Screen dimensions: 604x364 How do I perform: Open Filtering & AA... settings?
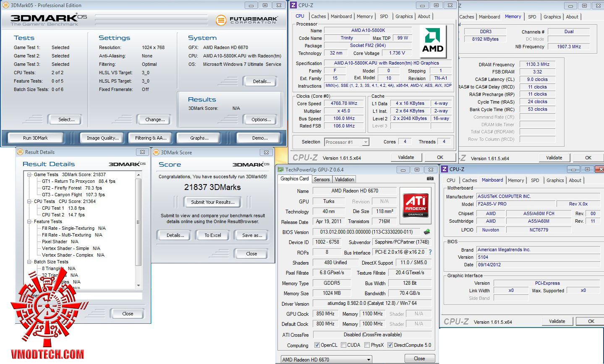(x=151, y=138)
